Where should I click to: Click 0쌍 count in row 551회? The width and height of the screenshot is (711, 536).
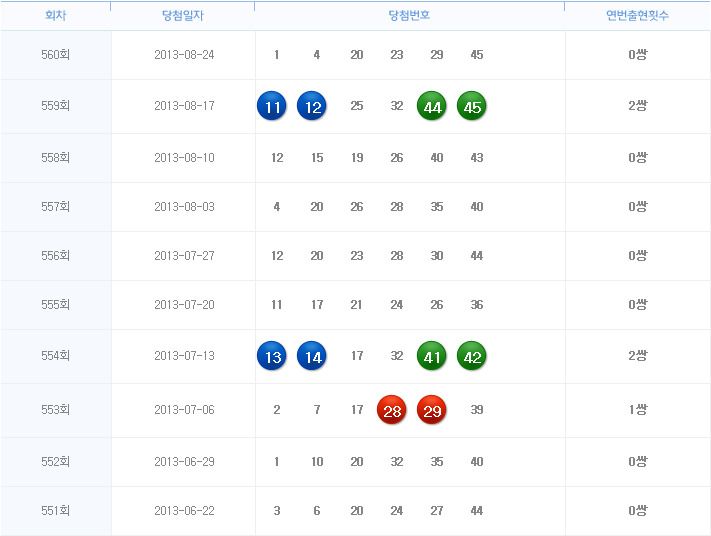(638, 511)
